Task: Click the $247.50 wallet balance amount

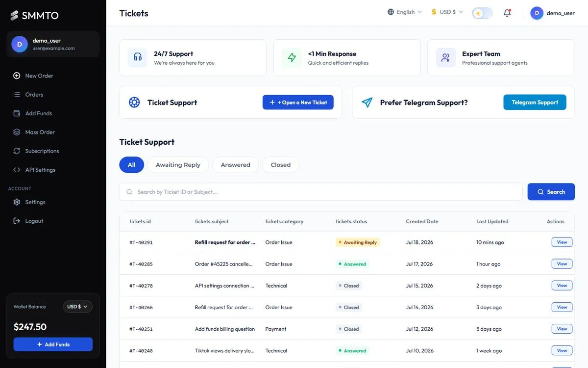Action: point(30,327)
